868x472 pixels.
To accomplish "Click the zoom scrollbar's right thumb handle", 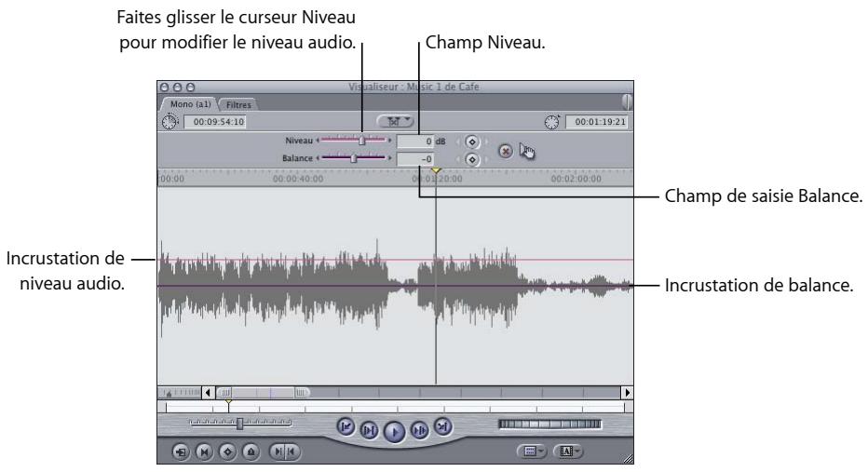I will 301,393.
